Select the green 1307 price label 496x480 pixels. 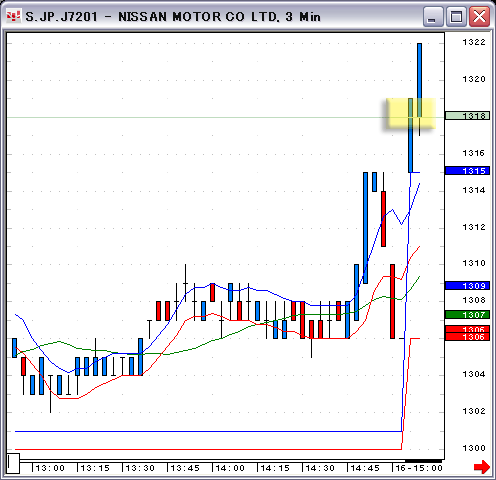tap(467, 315)
